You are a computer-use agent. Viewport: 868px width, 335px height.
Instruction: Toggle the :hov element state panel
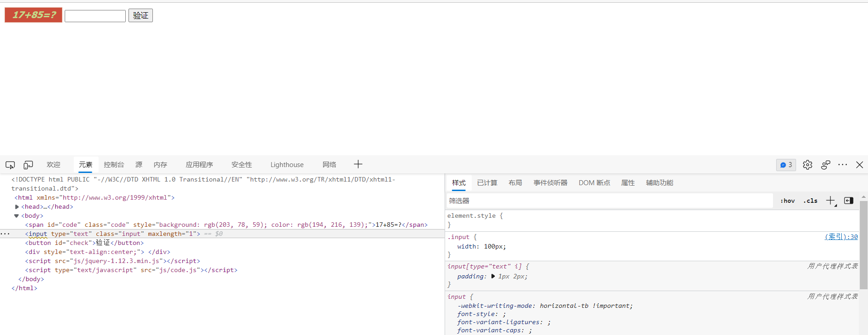click(x=787, y=201)
